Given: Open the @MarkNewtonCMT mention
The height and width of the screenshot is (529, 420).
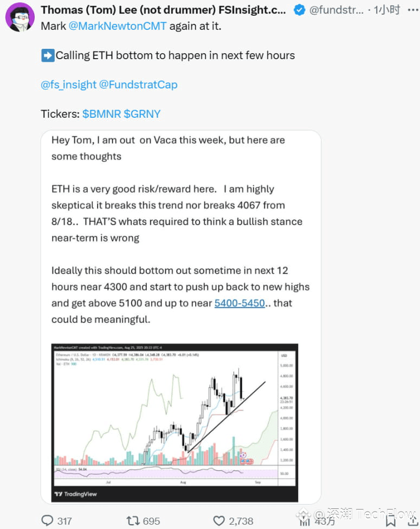Looking at the screenshot, I should [x=117, y=26].
